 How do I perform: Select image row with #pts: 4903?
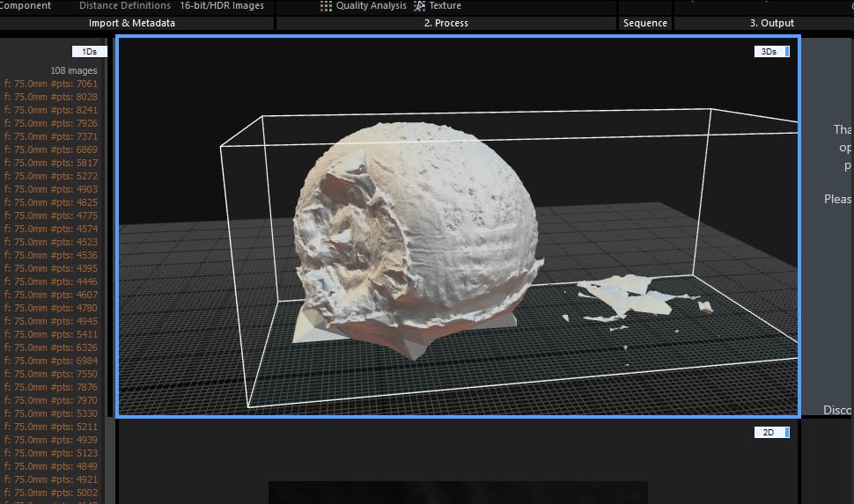coord(51,189)
